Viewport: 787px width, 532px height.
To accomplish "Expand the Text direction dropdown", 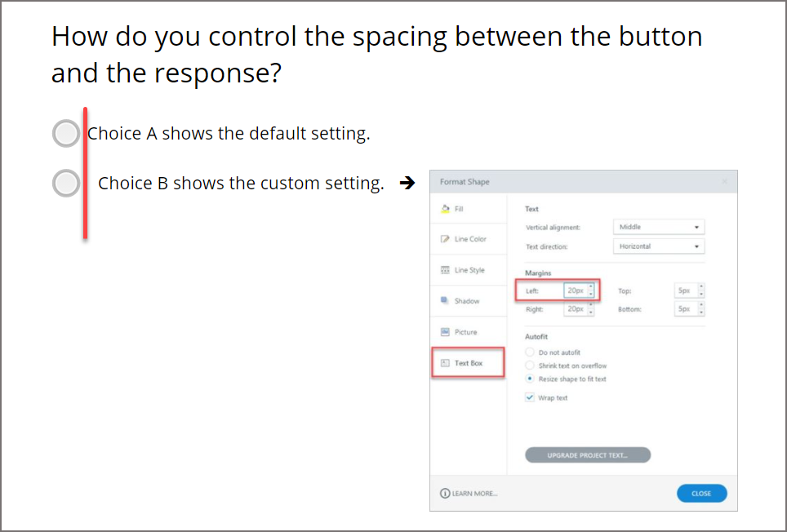I will click(x=658, y=246).
